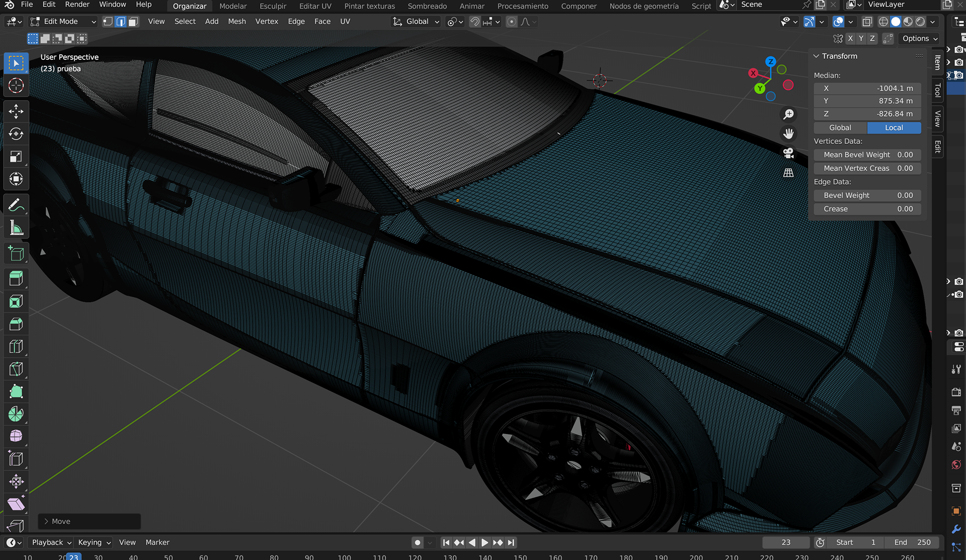Click the End frame field
The image size is (966, 560).
912,542
